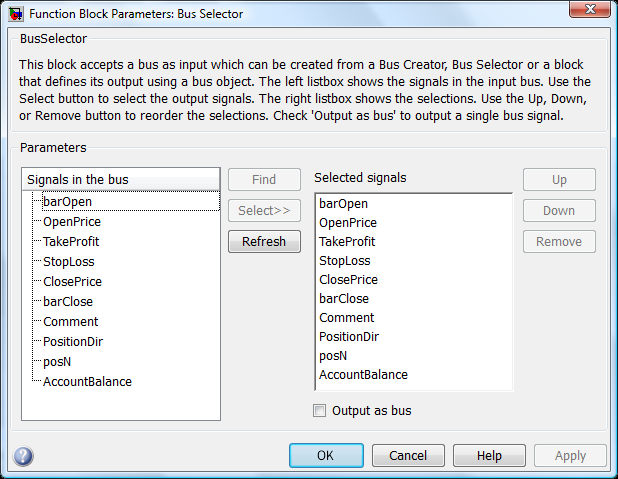
Task: Select Comment in the left signals tree
Action: pyautogui.click(x=71, y=321)
